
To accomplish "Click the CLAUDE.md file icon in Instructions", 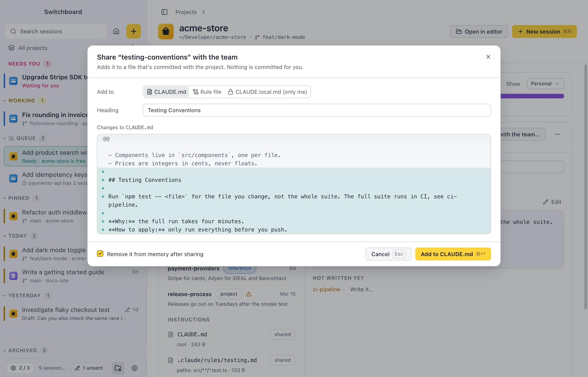I will coord(171,334).
